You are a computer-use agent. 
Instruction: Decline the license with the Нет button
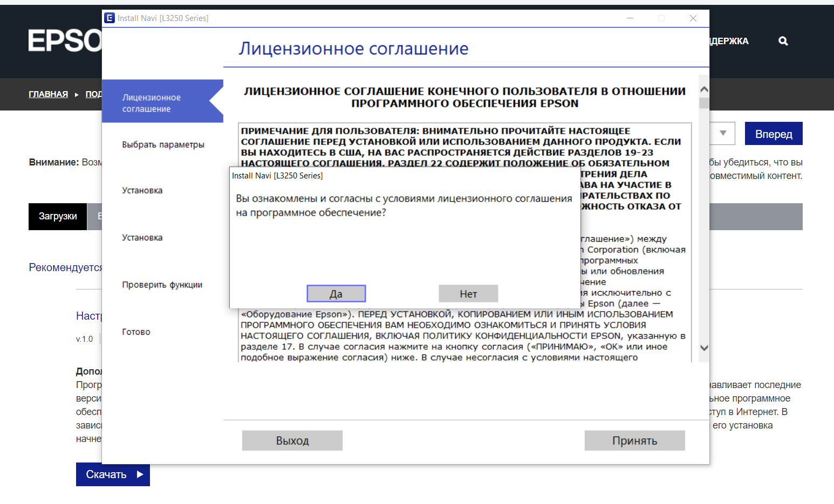[468, 294]
